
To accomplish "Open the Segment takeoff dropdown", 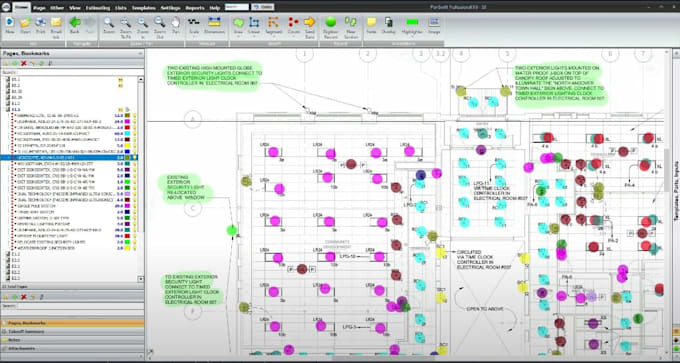I will tap(274, 36).
